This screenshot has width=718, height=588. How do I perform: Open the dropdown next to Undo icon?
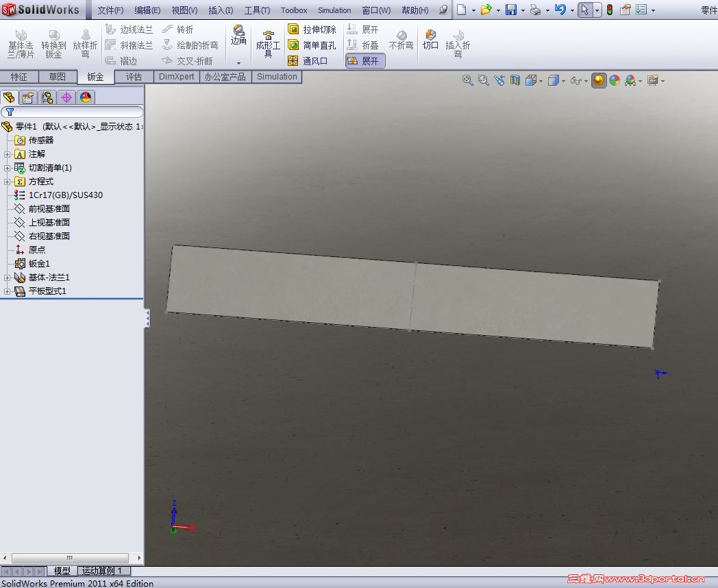click(572, 10)
